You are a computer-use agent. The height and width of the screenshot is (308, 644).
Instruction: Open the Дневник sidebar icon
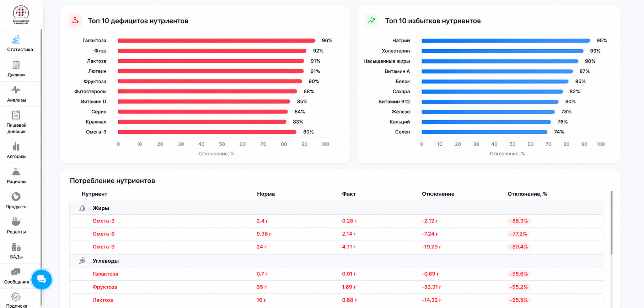[x=16, y=65]
